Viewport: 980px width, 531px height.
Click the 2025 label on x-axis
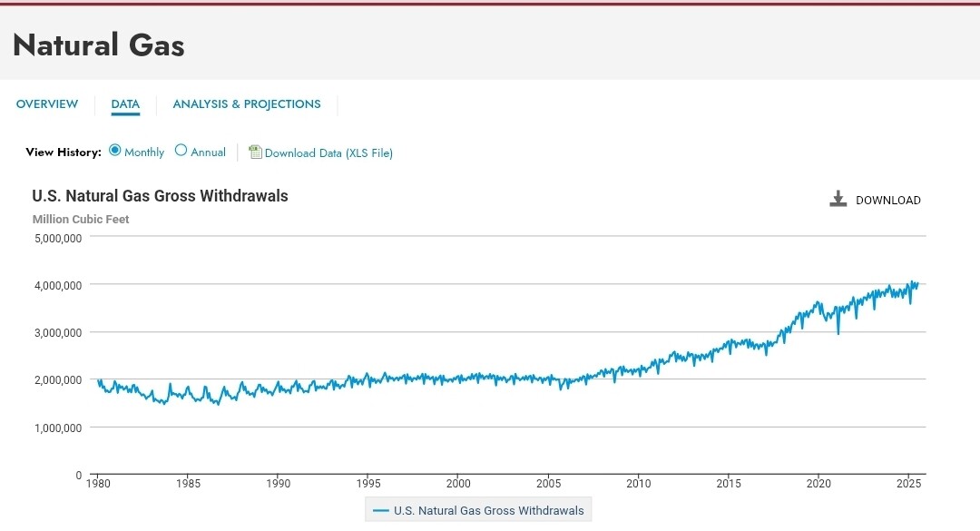point(909,484)
